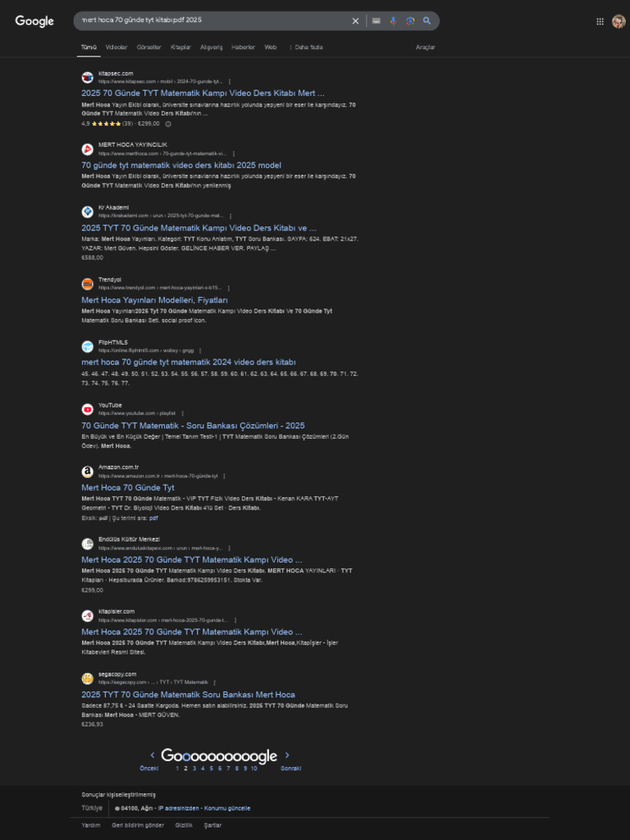
Task: Open the on-screen keyboard icon
Action: [376, 21]
